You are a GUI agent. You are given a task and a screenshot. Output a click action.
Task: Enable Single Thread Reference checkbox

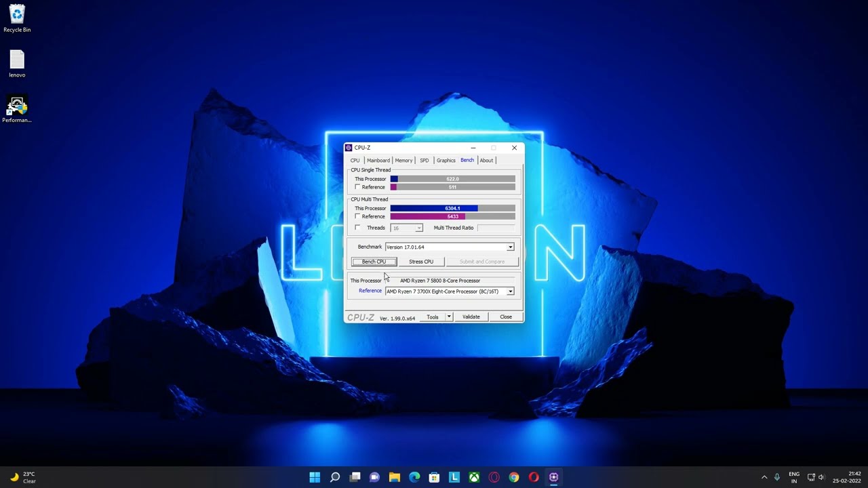point(357,187)
